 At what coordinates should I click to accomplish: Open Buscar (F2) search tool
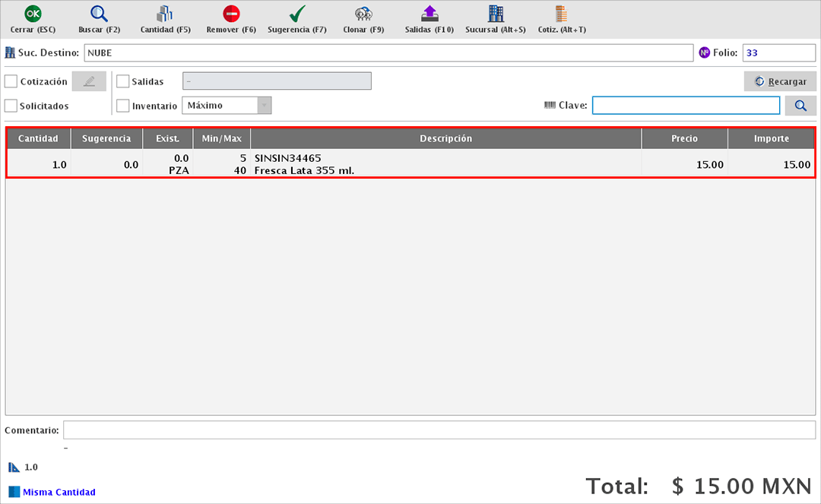click(x=99, y=14)
